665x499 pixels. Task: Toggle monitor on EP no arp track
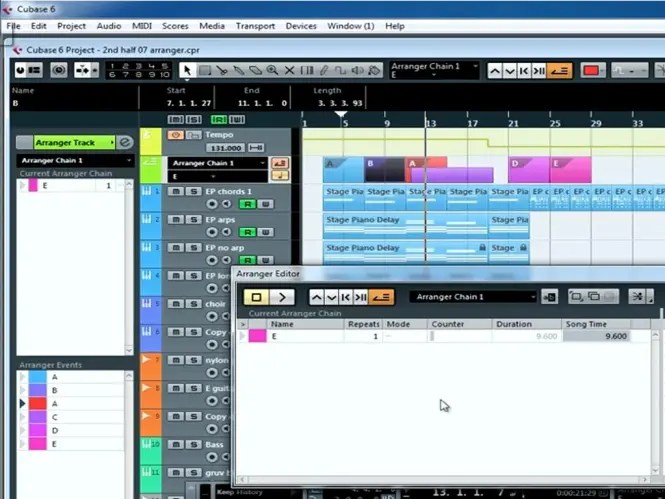click(226, 260)
